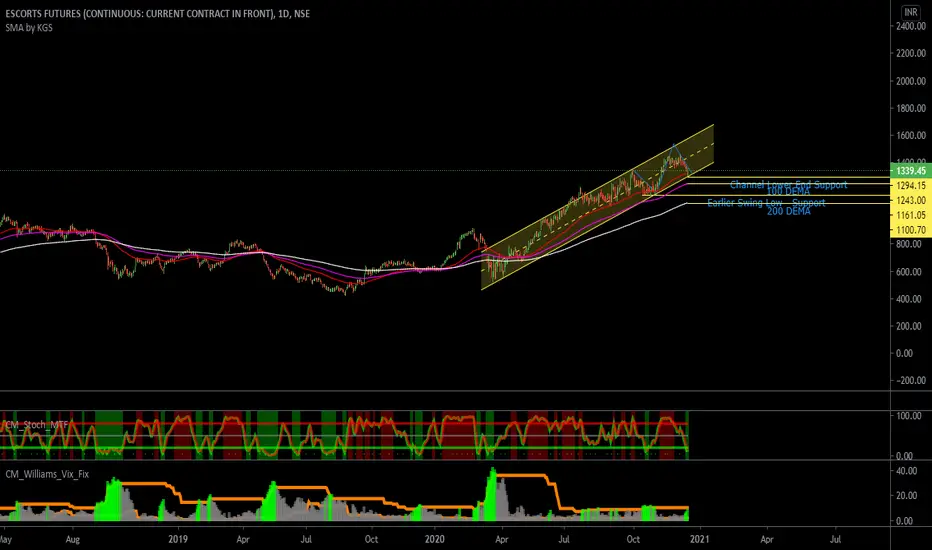
Task: Click the INR currency button
Action: point(910,12)
